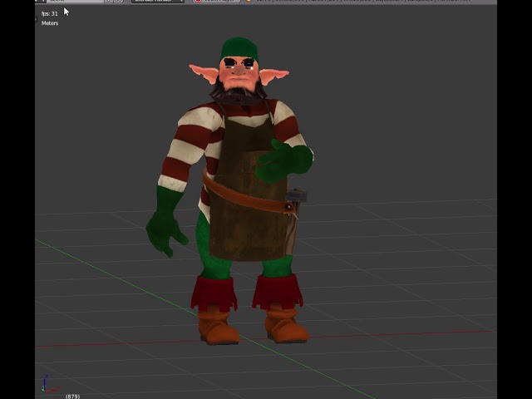The height and width of the screenshot is (399, 532).
Task: Delete the scene with the X button
Action: tap(118, 1)
